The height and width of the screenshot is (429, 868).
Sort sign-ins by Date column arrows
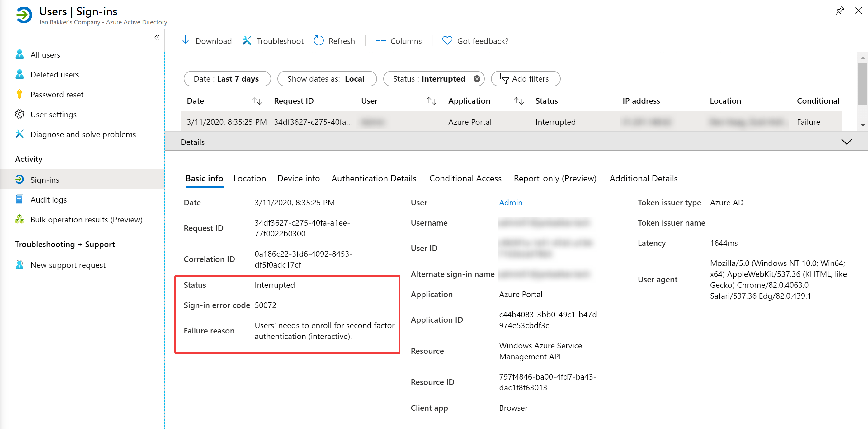pyautogui.click(x=257, y=101)
